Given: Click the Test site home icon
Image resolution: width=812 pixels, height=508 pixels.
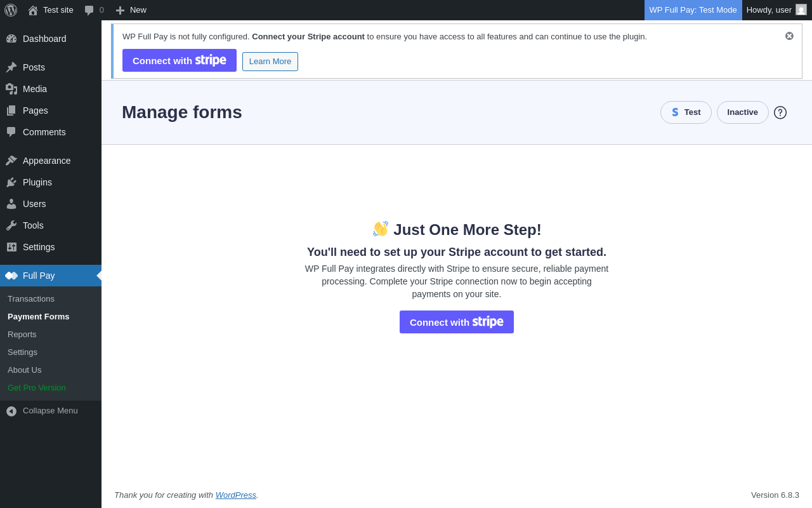Looking at the screenshot, I should coord(33,10).
